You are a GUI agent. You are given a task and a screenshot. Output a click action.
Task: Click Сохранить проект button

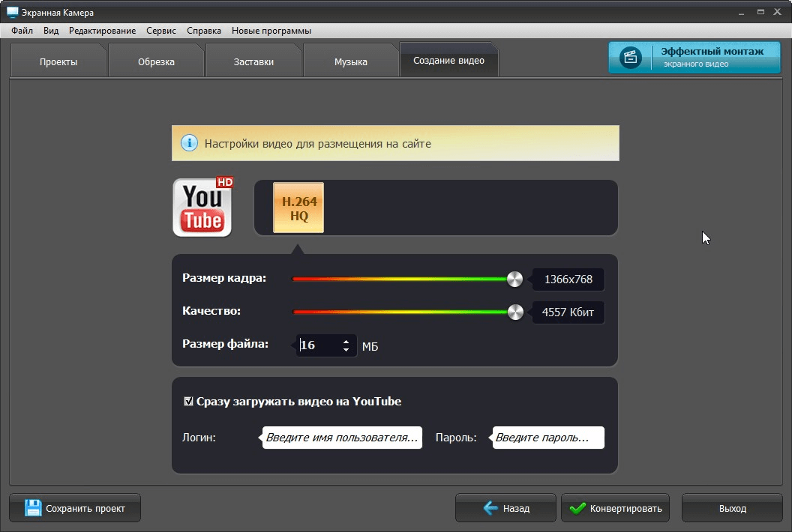coord(75,508)
